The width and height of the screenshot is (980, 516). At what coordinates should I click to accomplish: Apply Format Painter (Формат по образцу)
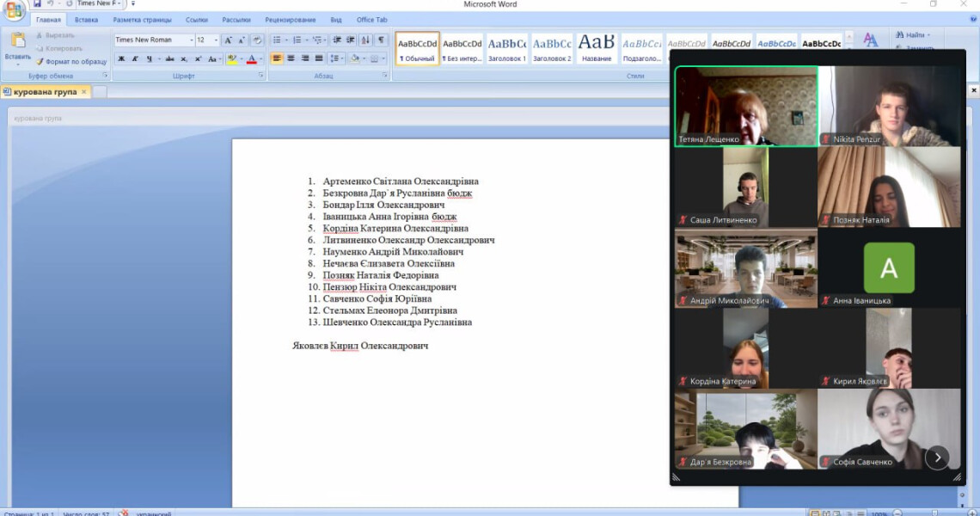click(70, 61)
